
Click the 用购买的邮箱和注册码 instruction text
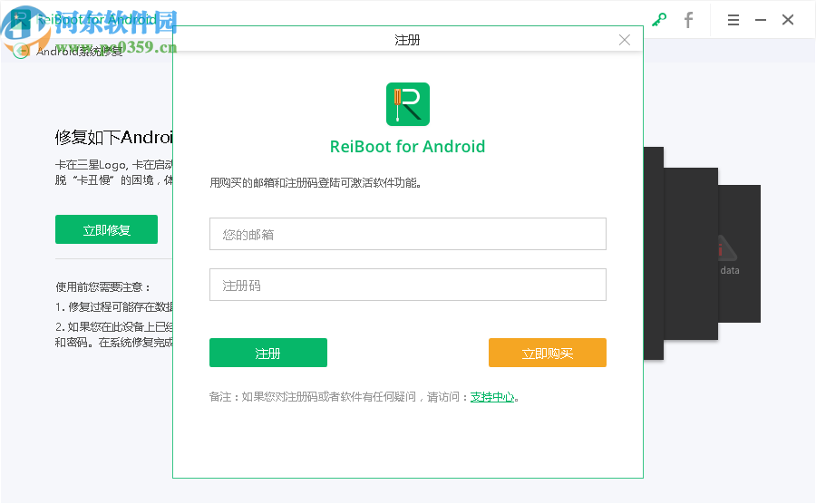tap(316, 182)
